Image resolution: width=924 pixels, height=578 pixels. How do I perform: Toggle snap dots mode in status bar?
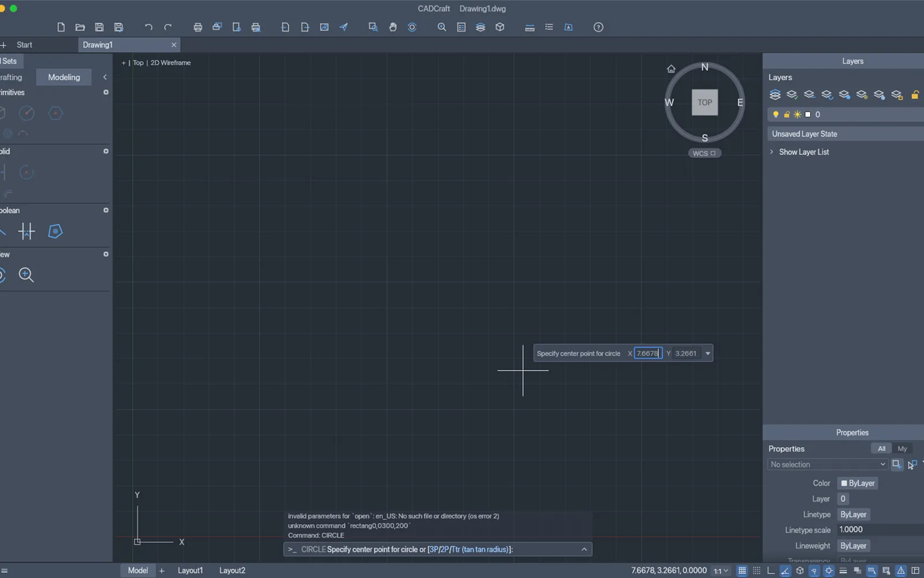click(757, 570)
